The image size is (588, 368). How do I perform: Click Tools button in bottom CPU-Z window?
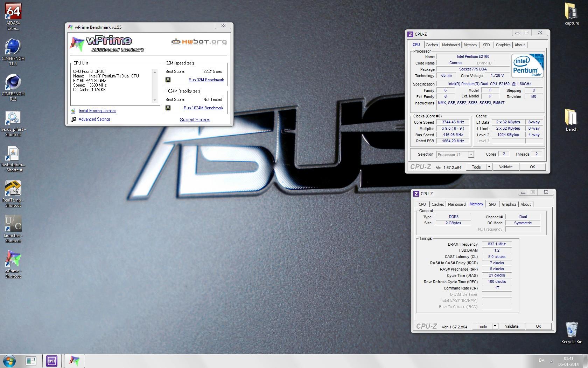click(x=482, y=327)
